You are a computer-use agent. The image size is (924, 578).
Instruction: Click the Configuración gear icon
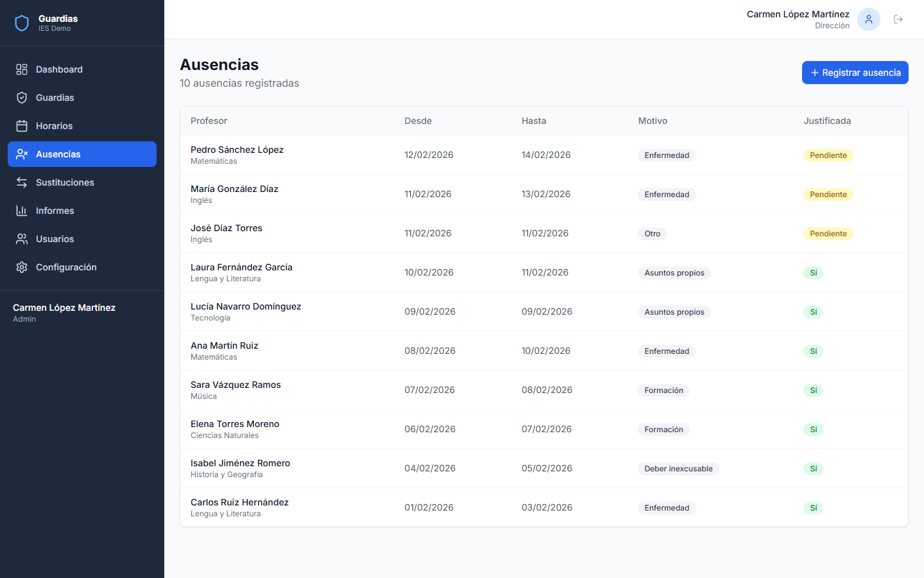[x=22, y=267]
